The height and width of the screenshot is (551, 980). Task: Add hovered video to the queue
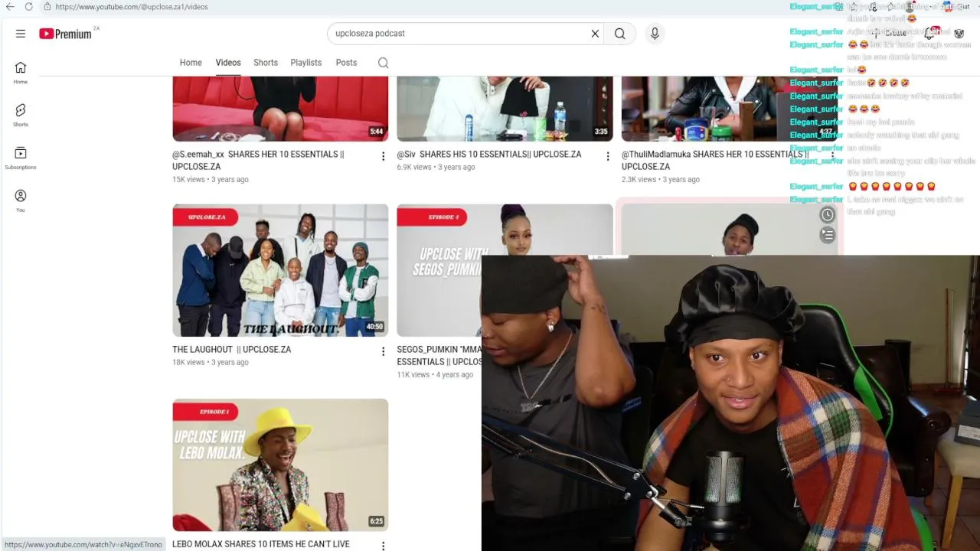pos(828,235)
